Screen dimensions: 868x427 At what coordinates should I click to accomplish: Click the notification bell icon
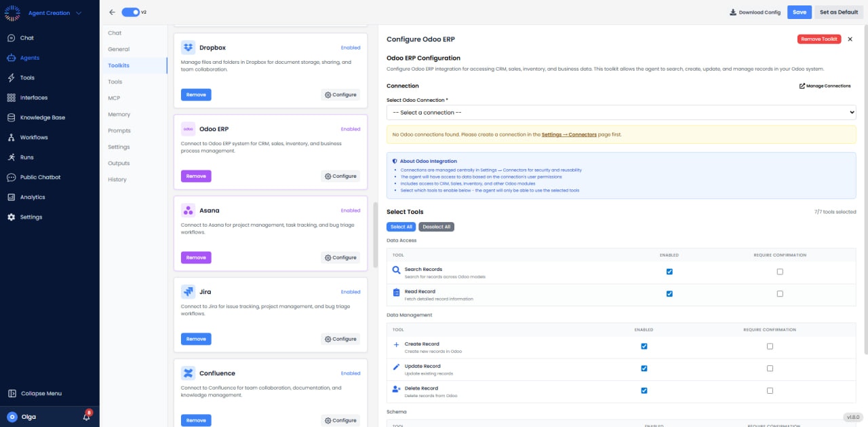85,417
